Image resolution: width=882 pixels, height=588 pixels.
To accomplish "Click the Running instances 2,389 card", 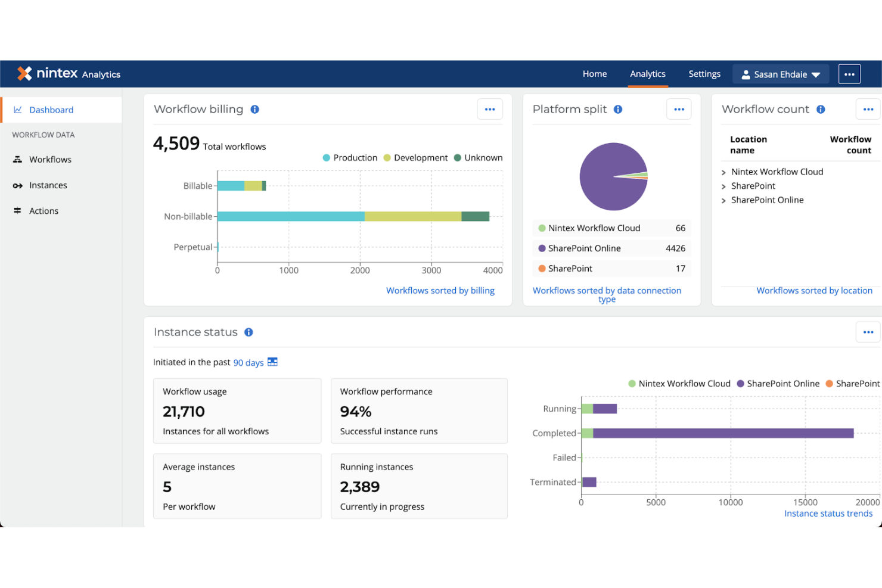I will 419,486.
